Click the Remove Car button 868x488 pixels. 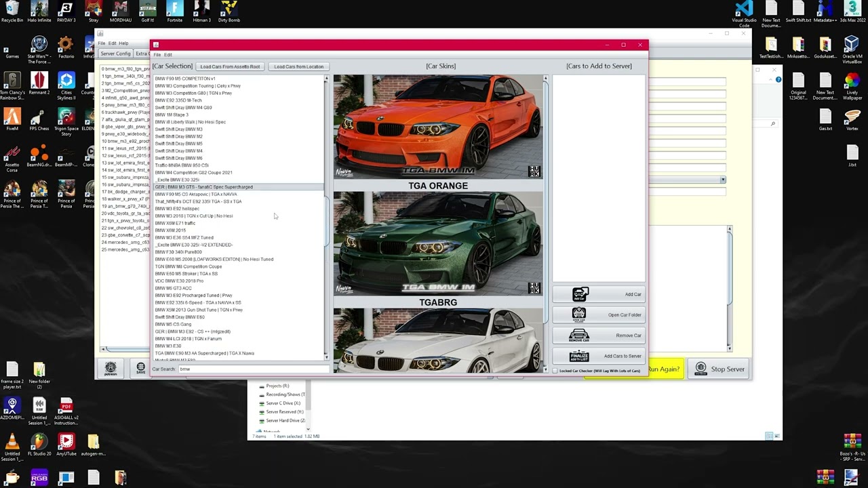click(x=598, y=335)
